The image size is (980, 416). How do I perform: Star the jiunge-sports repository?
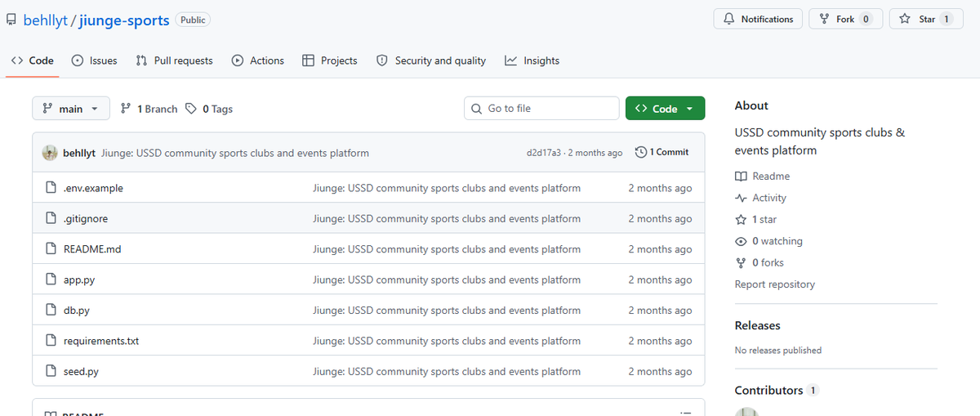pyautogui.click(x=926, y=19)
